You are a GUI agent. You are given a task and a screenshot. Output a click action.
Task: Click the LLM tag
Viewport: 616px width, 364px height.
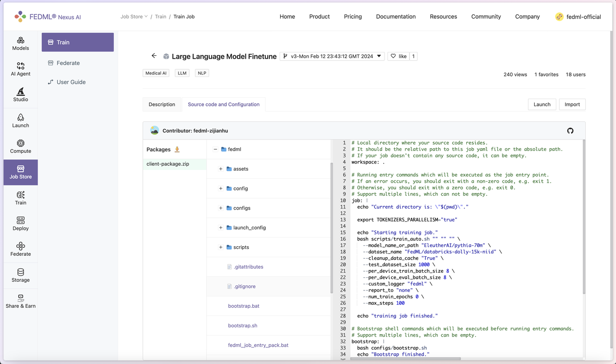point(182,73)
